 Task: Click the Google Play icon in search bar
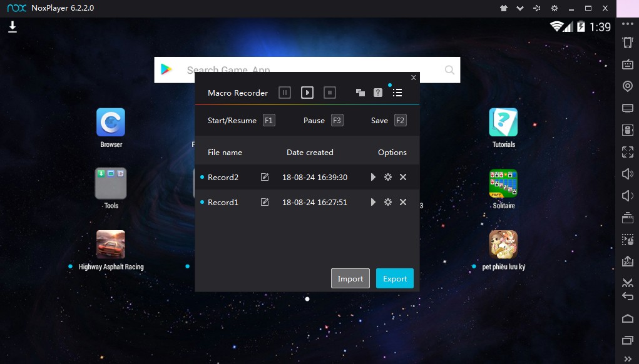click(166, 69)
